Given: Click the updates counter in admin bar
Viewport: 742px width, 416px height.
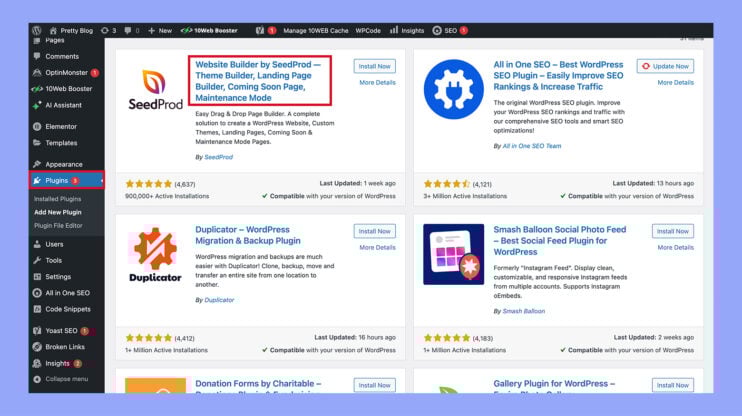Looking at the screenshot, I should pyautogui.click(x=109, y=31).
